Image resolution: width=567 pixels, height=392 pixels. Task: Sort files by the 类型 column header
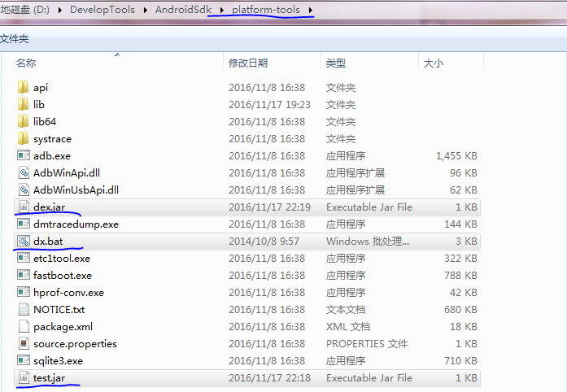336,63
